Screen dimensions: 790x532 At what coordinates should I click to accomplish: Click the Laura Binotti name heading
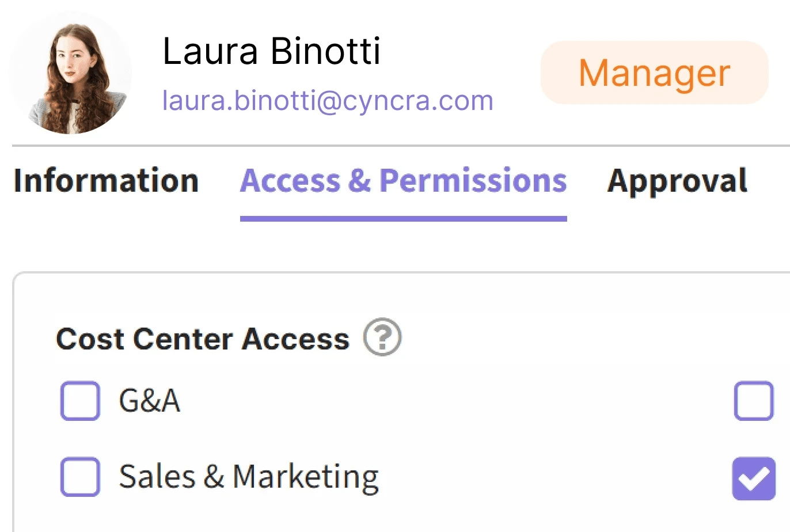(271, 51)
